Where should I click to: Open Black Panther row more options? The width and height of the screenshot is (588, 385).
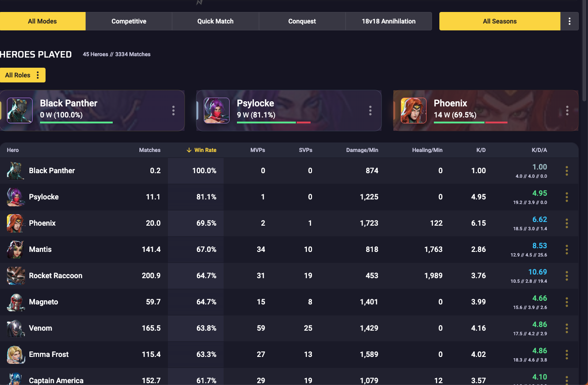(x=567, y=171)
